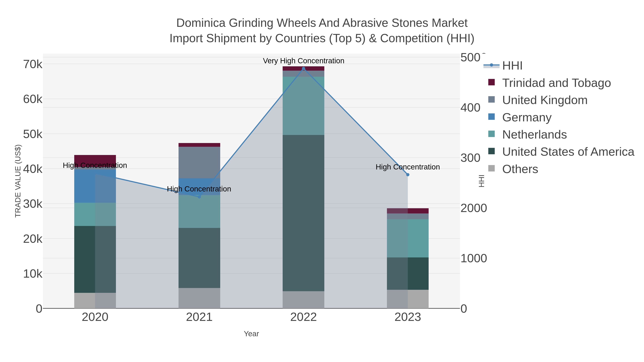Click the 2020 High Concentration annotation

pyautogui.click(x=95, y=165)
